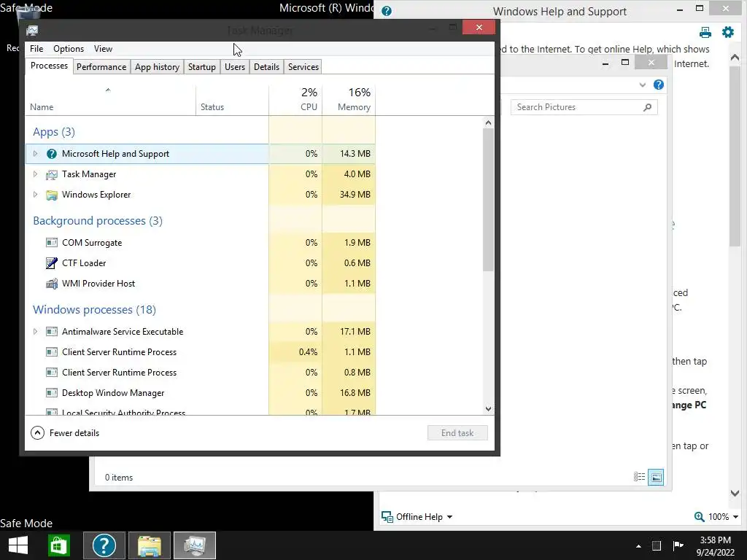Switch to the Details tab
This screenshot has height=560, width=747.
266,66
